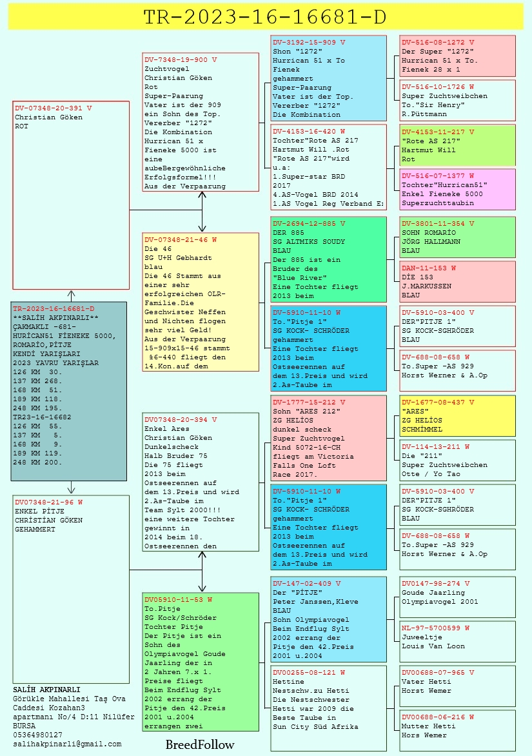532x756 pixels.
Task: Click the 'SCHMİMMEL' line
Action: point(422,429)
